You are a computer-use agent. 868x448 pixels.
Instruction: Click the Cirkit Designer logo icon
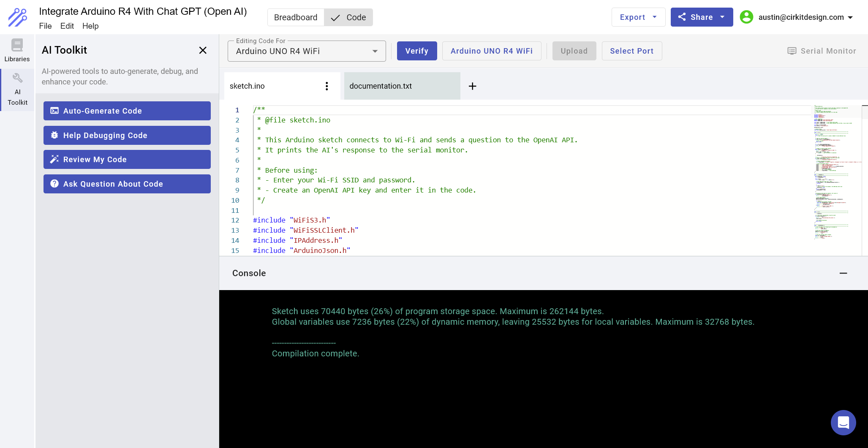click(17, 17)
